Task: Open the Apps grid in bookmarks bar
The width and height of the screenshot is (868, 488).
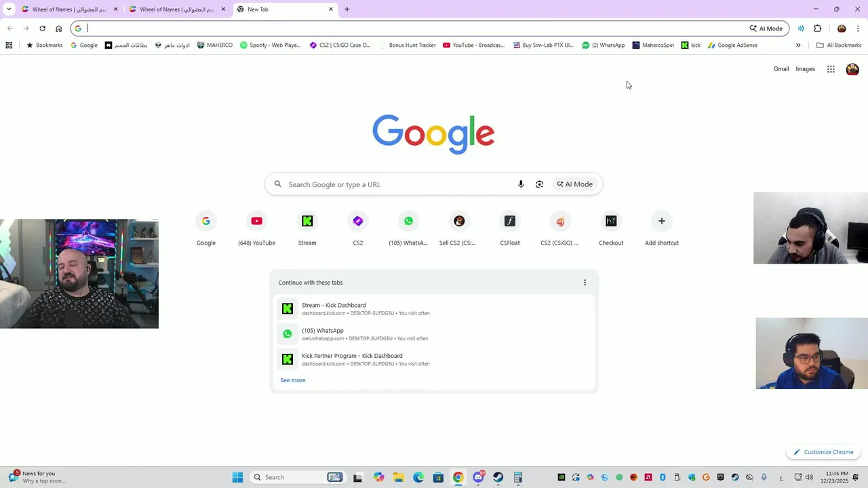Action: [9, 45]
